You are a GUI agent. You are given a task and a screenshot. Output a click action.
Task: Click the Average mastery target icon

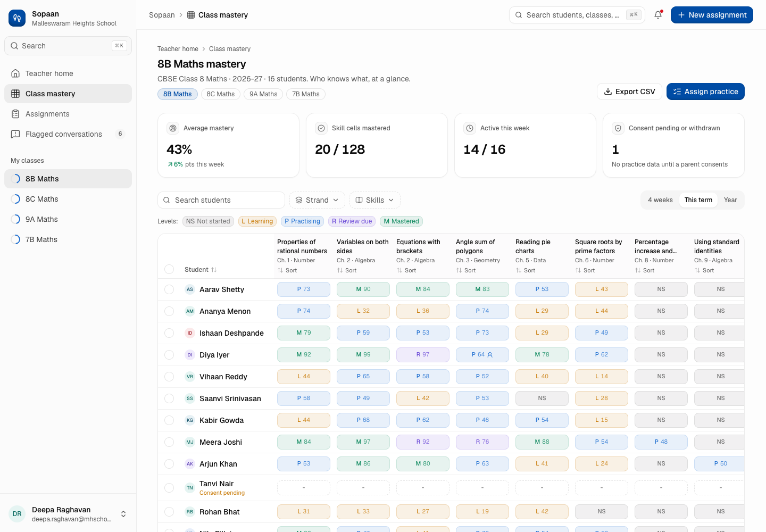click(173, 128)
